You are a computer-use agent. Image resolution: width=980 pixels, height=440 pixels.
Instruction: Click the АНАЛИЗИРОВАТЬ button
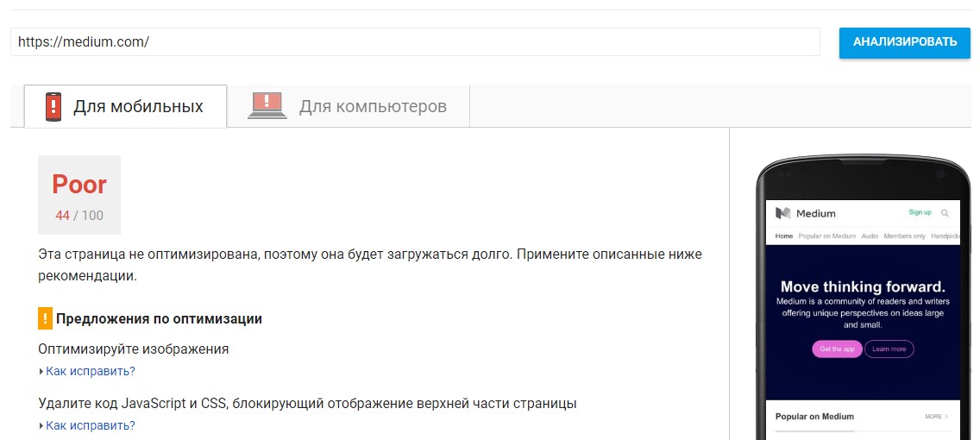click(904, 42)
